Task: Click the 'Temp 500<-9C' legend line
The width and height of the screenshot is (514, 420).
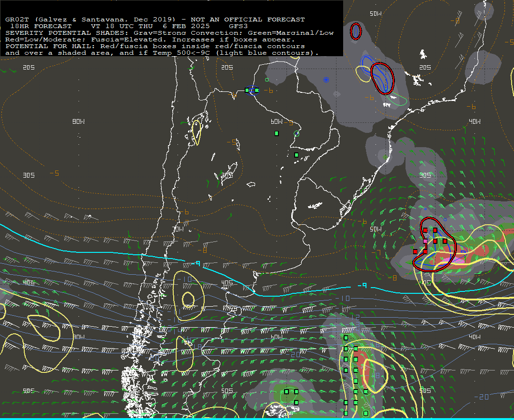Action: [x=162, y=53]
